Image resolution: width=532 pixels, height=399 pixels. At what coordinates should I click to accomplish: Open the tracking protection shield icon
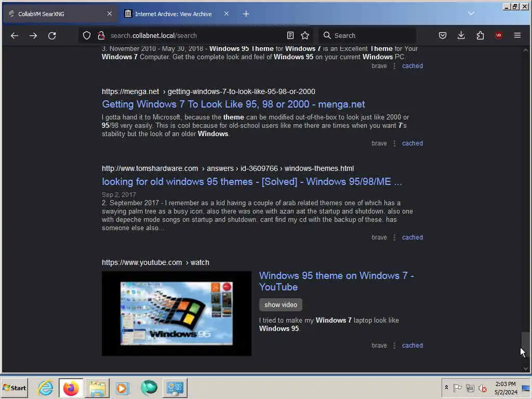[87, 36]
